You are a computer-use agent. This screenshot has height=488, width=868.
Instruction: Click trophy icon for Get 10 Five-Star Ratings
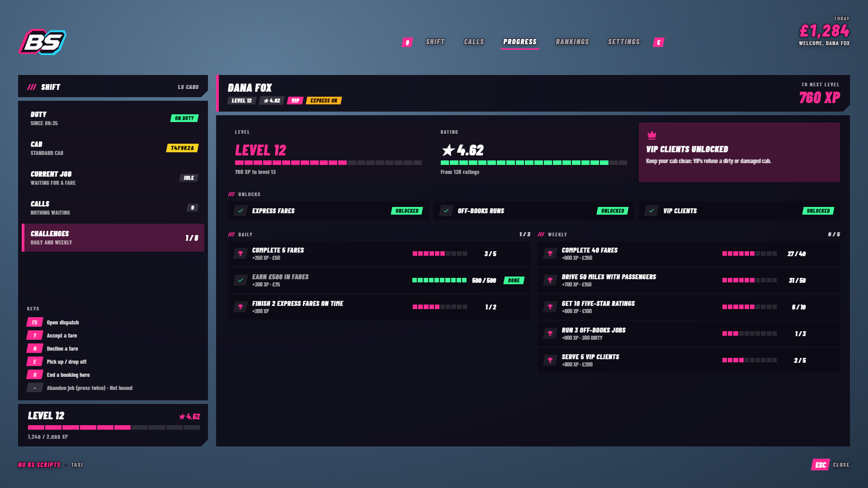550,307
